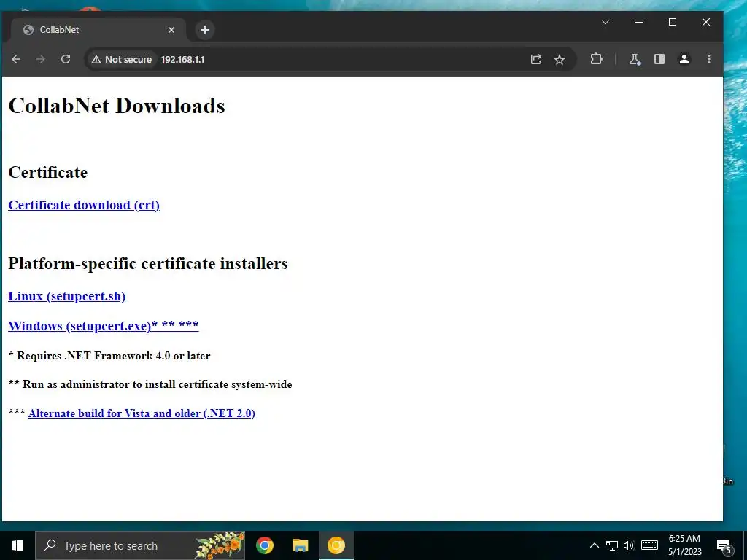This screenshot has width=747, height=560.
Task: Bookmark this page with star icon
Action: coord(560,60)
